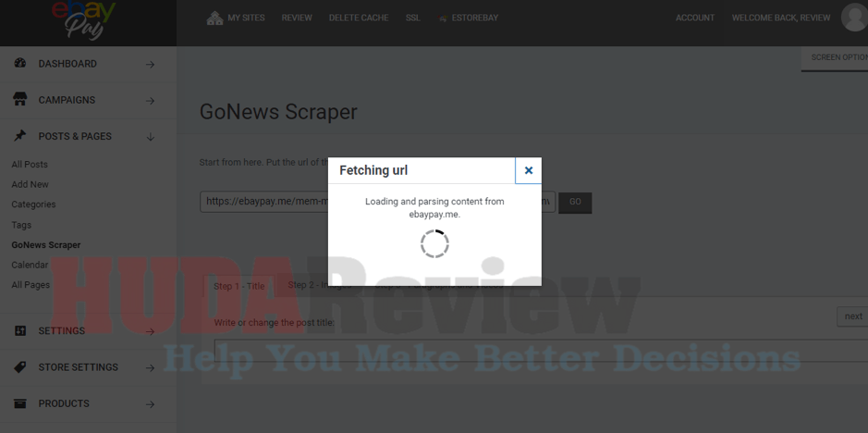Click the Campaigns menu label
This screenshot has height=433, width=868.
pyautogui.click(x=67, y=100)
